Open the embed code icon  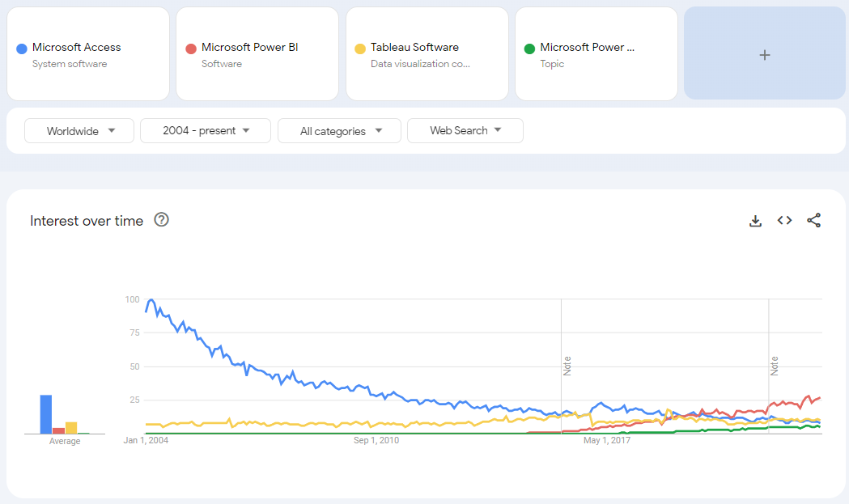pyautogui.click(x=784, y=220)
